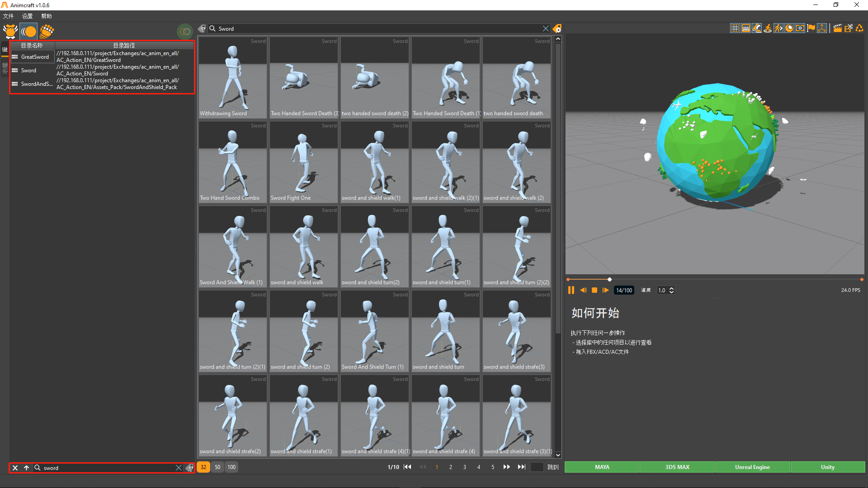Click the X icon left of bottom search
The height and width of the screenshot is (488, 868).
15,468
